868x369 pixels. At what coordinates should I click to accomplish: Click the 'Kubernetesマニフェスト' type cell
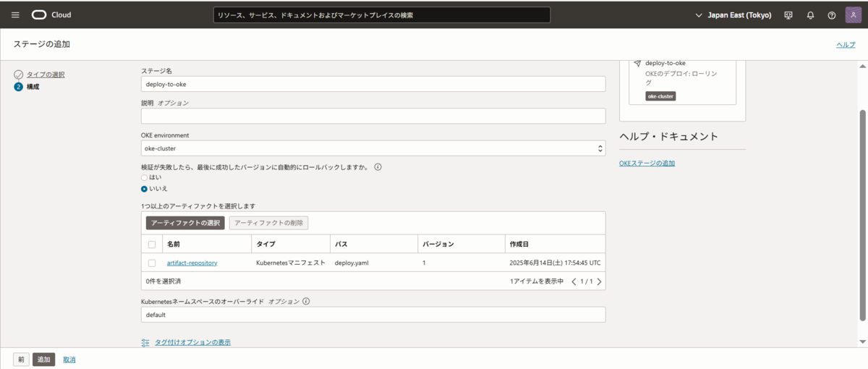coord(291,263)
